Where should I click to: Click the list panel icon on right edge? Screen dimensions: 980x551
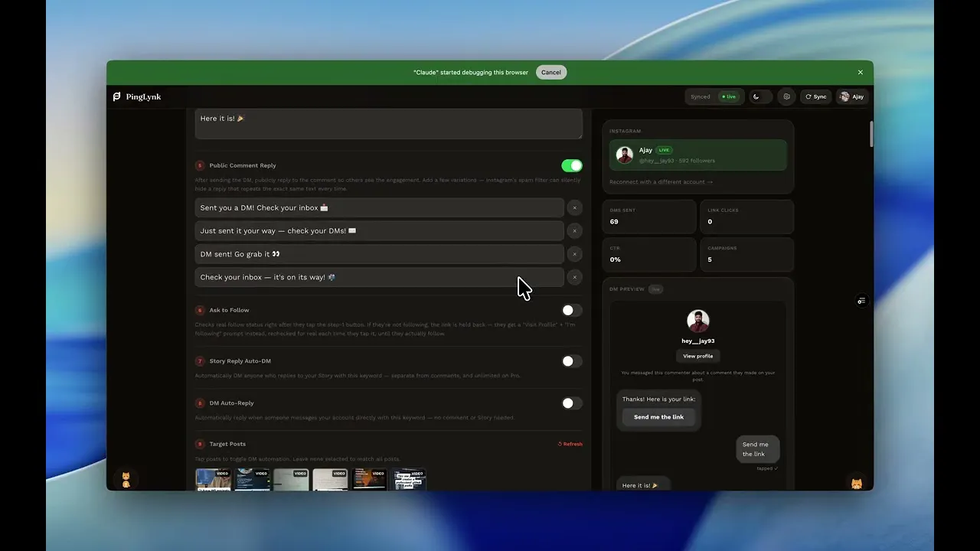pyautogui.click(x=861, y=301)
